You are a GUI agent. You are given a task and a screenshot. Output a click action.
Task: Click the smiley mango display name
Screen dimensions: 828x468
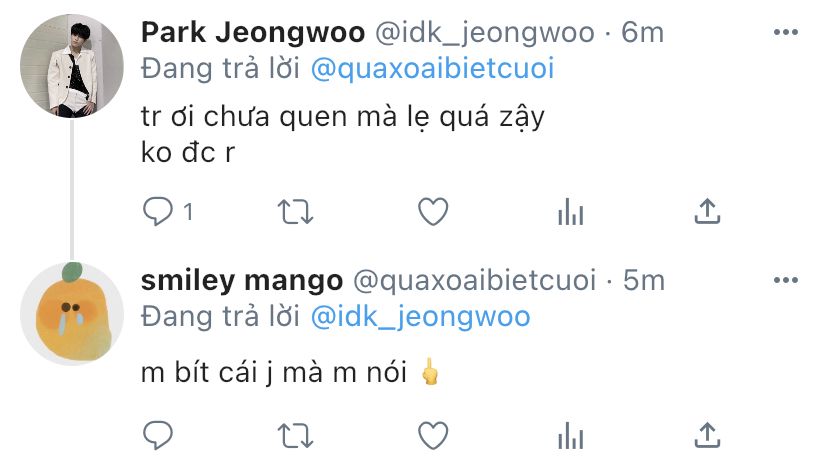pos(242,280)
